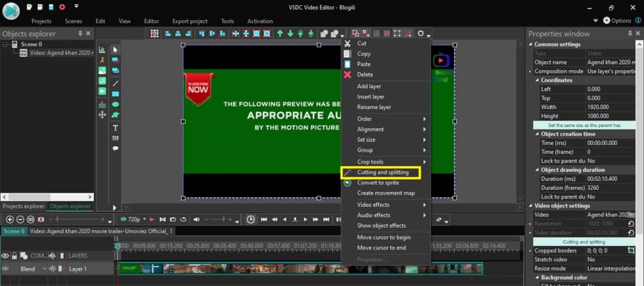Toggle the audio waveform icon on Layer 1

(53, 269)
